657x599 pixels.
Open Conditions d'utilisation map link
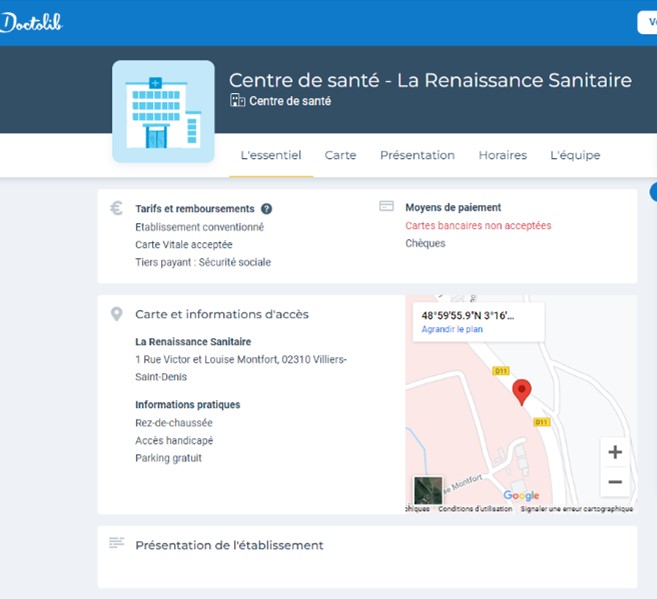click(475, 509)
